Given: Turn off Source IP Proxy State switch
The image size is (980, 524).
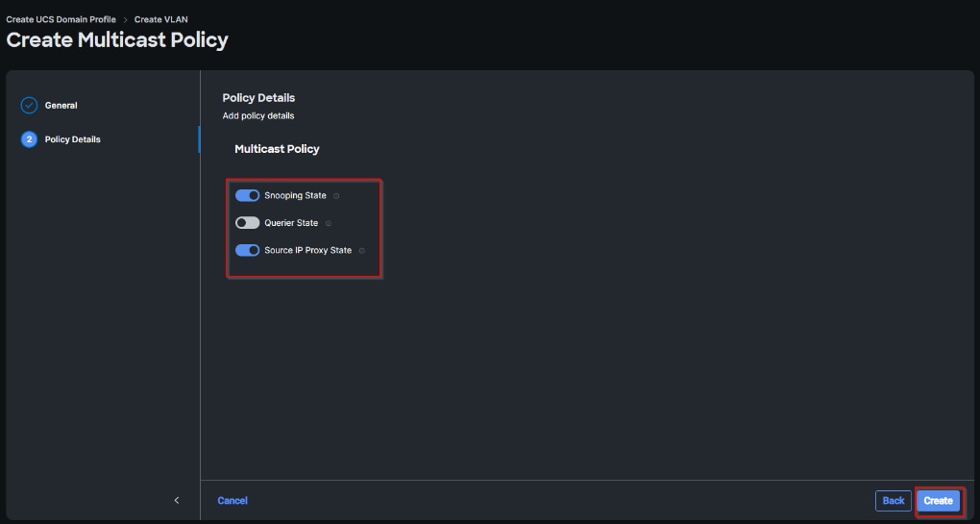Looking at the screenshot, I should 248,250.
